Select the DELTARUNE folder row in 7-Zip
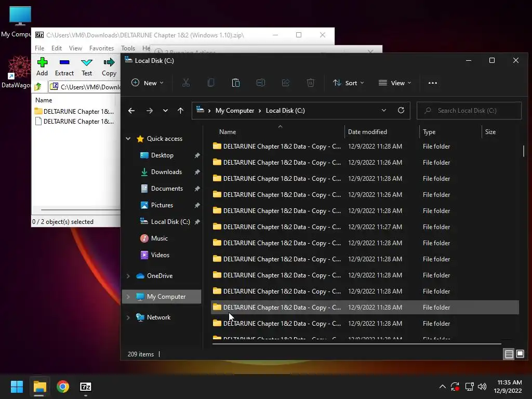Viewport: 532px width, 399px height. pos(74,111)
